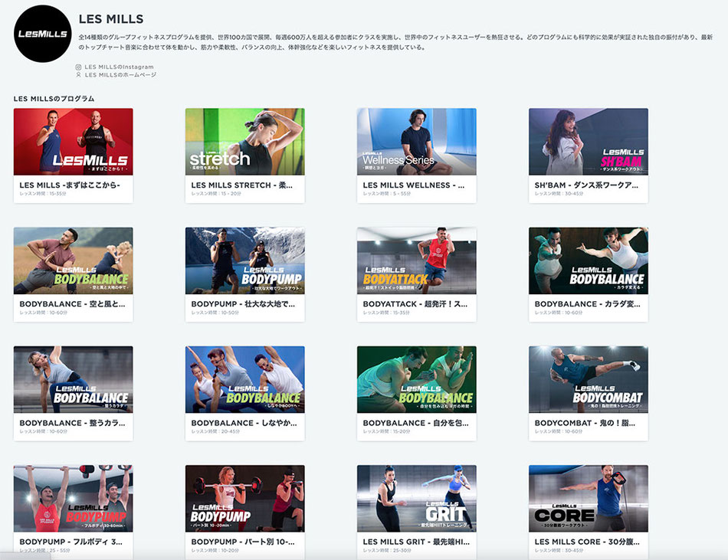This screenshot has height=560, width=728.
Task: Select the title "BODYBALANCE - しなやか..."
Action: pyautogui.click(x=244, y=423)
